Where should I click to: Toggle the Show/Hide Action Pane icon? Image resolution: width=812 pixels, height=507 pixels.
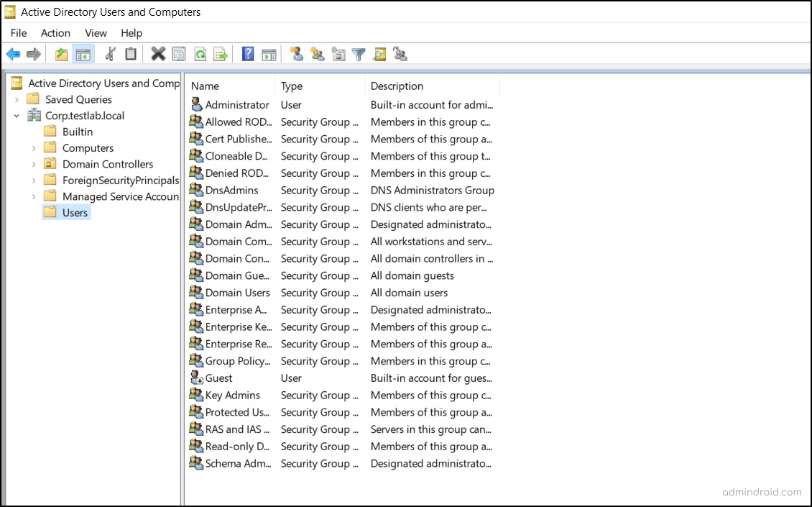coord(269,54)
